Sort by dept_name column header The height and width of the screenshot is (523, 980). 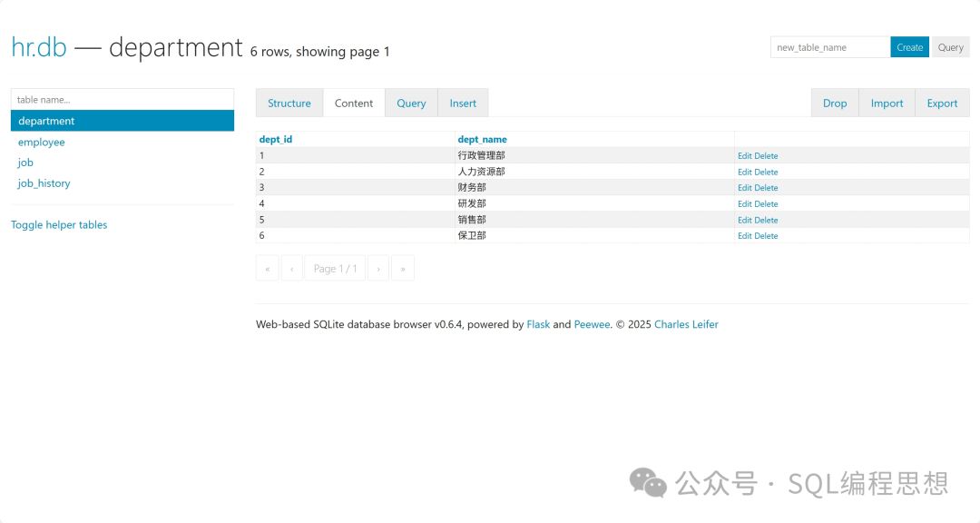pos(483,140)
